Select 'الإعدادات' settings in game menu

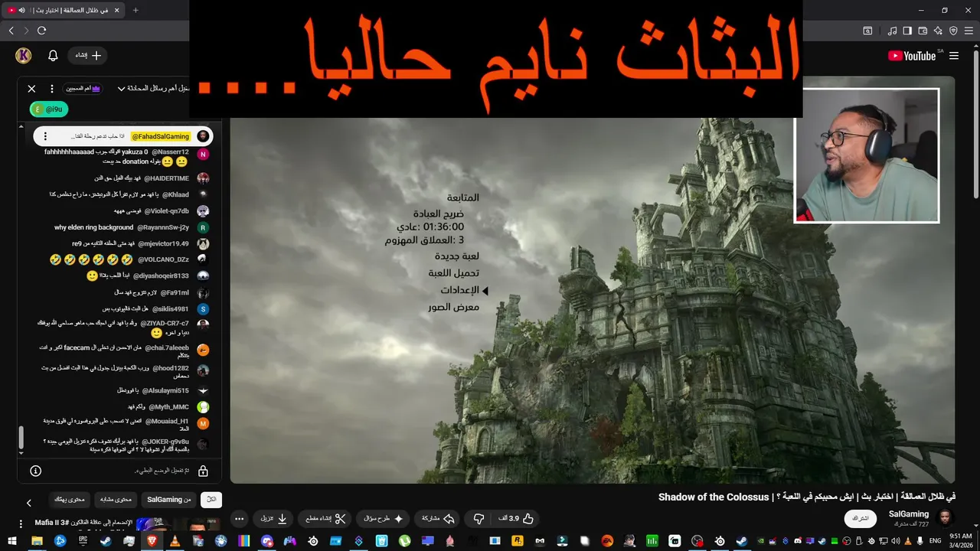(459, 290)
